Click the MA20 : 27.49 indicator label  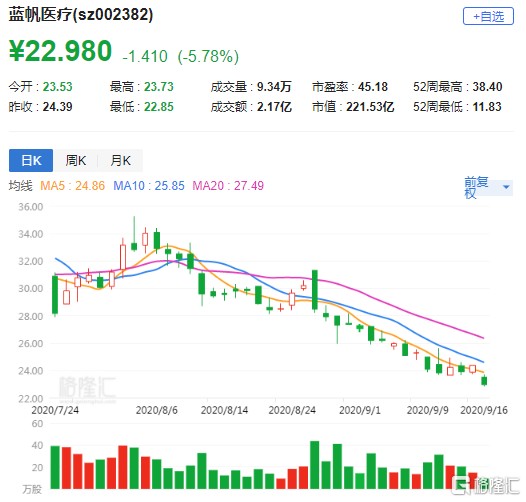pyautogui.click(x=228, y=186)
